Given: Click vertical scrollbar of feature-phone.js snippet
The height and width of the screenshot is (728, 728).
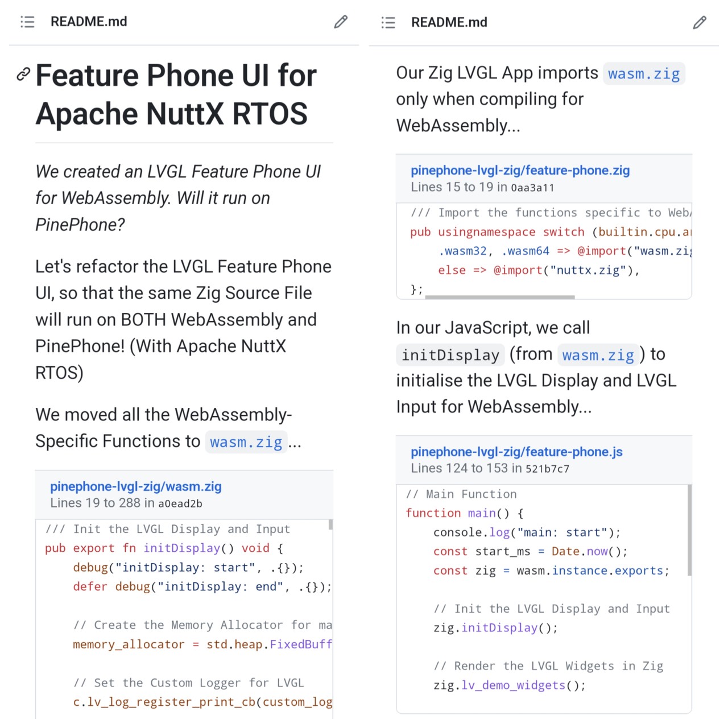Looking at the screenshot, I should pyautogui.click(x=690, y=530).
